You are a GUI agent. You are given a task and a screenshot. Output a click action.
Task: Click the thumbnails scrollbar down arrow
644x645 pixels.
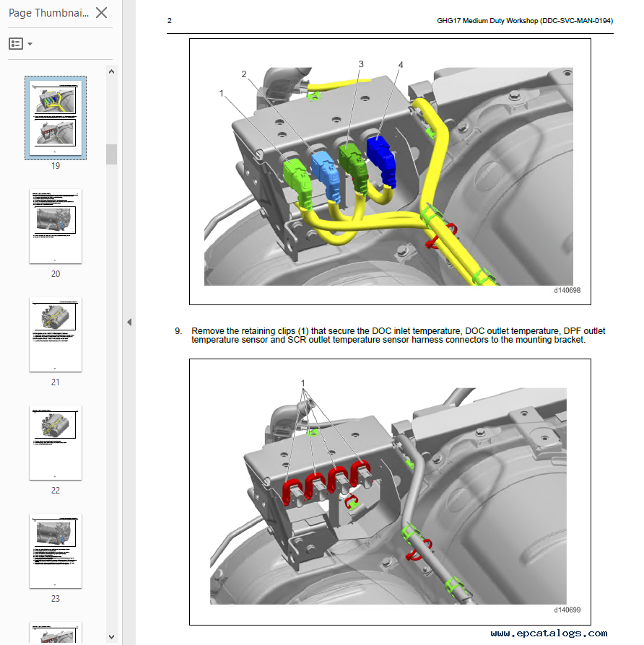[111, 636]
